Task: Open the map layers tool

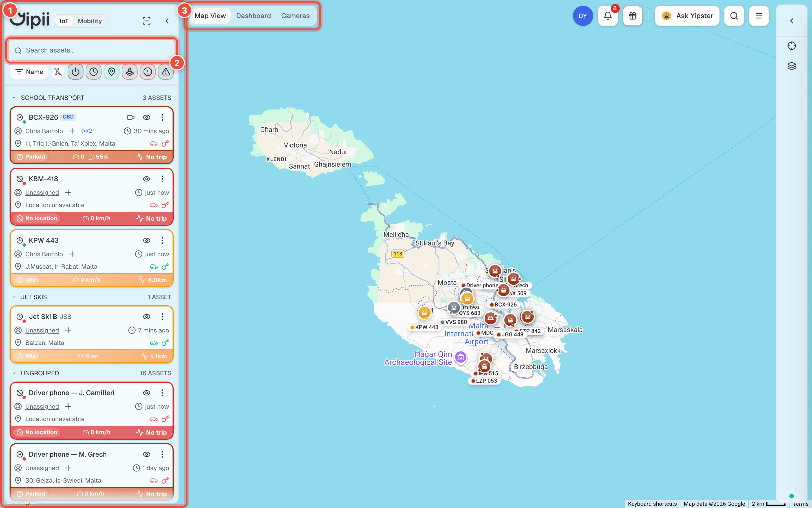Action: click(791, 66)
